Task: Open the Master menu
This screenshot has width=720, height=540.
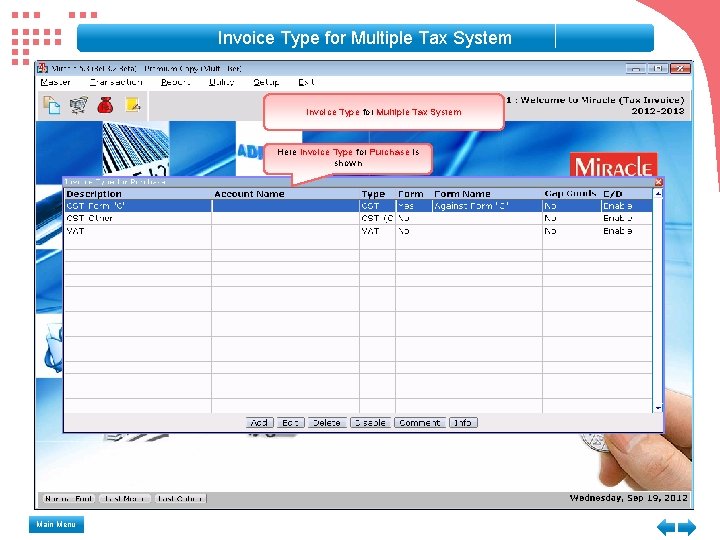Action: coord(56,82)
